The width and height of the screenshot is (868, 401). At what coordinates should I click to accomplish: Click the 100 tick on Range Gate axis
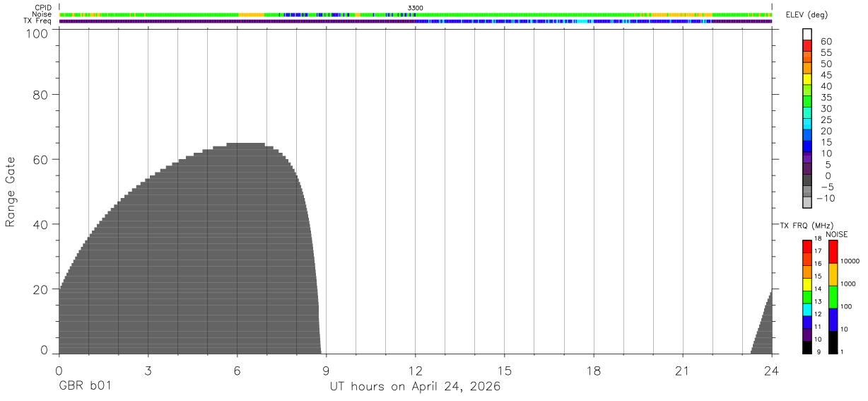pyautogui.click(x=36, y=33)
